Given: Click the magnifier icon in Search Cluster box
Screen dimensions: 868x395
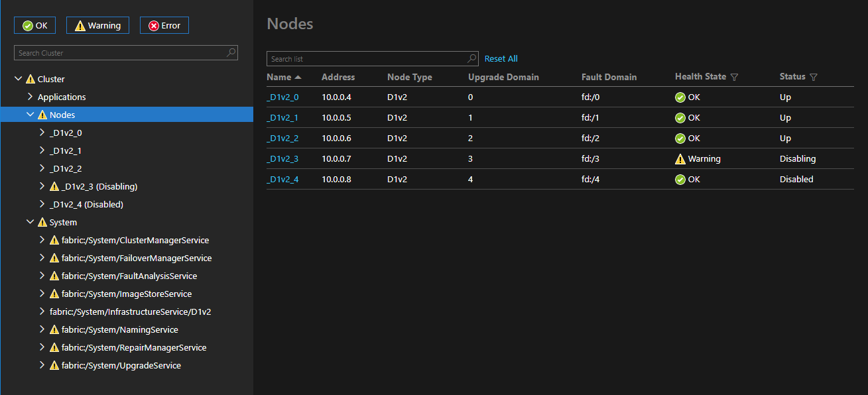Looking at the screenshot, I should coord(231,52).
